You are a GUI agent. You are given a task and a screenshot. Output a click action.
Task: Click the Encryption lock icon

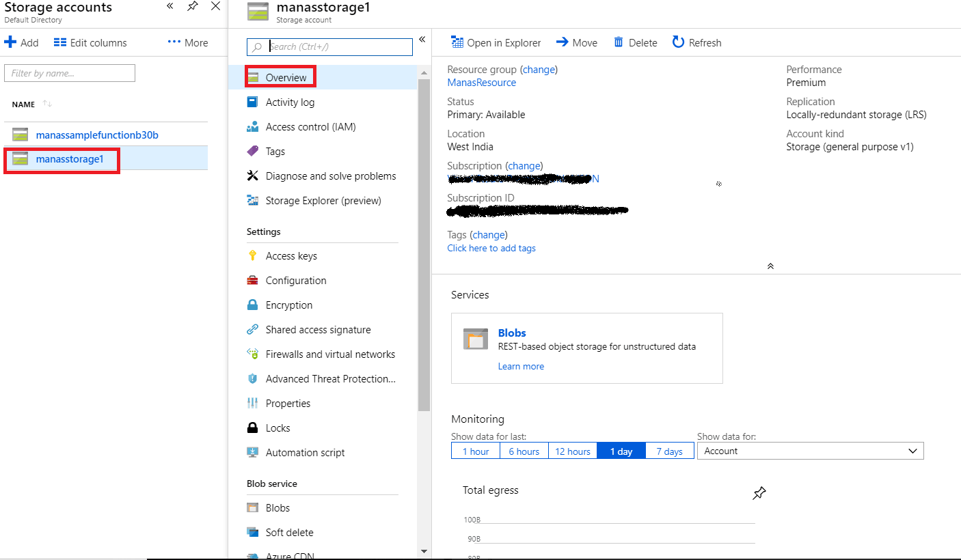(253, 305)
